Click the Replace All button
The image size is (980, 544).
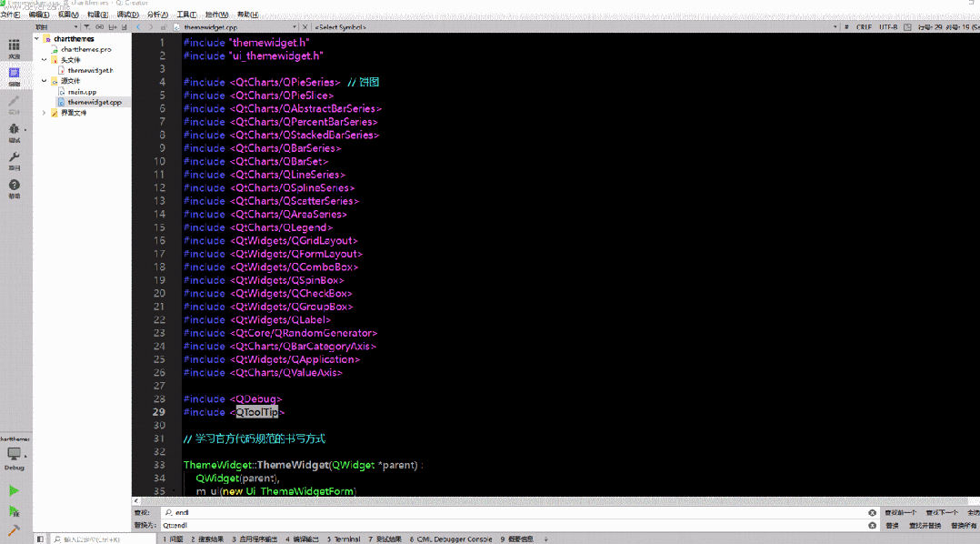[x=963, y=526]
